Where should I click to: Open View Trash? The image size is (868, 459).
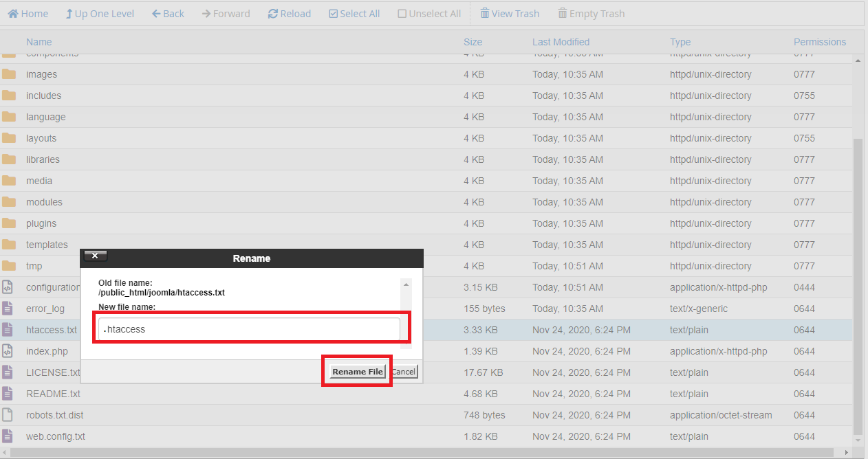point(510,13)
